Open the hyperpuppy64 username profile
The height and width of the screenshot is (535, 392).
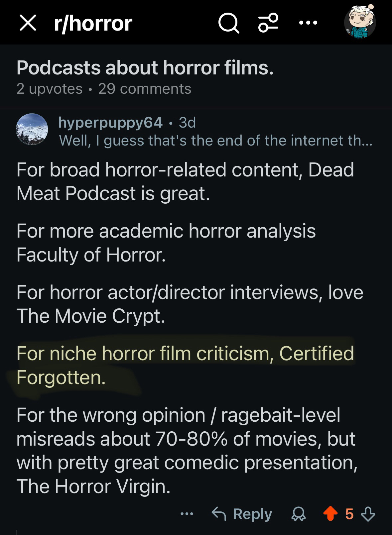(x=110, y=123)
